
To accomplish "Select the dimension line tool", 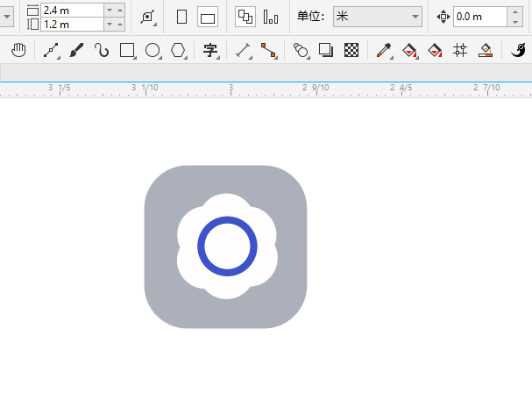I will pos(243,50).
